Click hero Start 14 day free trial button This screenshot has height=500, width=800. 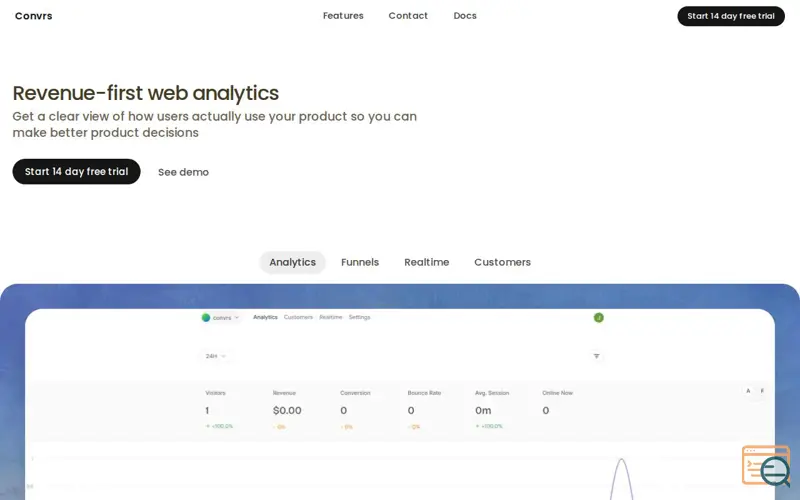tap(77, 171)
